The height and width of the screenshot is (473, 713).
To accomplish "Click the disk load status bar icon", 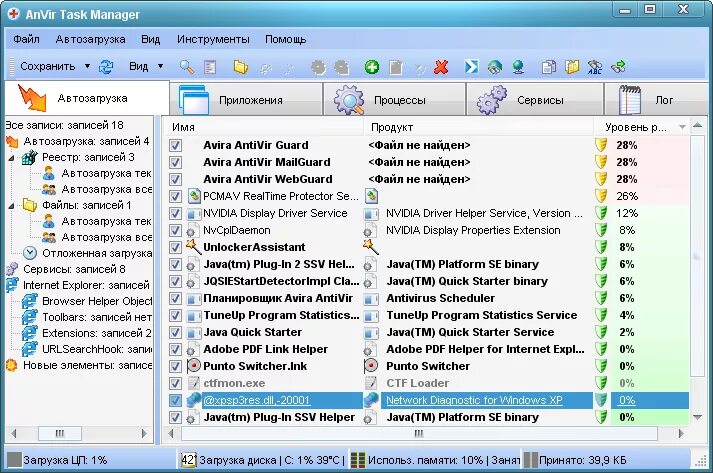I will [x=188, y=460].
